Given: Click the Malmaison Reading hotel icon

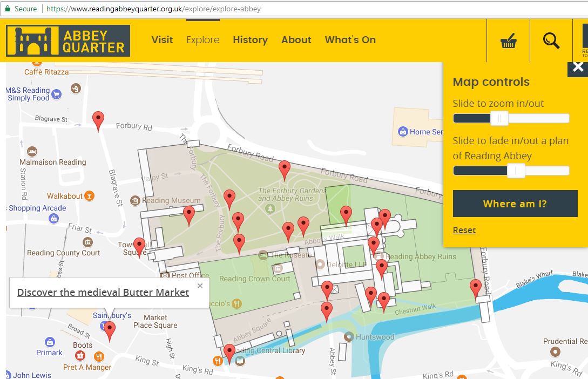Looking at the screenshot, I should pyautogui.click(x=32, y=152).
